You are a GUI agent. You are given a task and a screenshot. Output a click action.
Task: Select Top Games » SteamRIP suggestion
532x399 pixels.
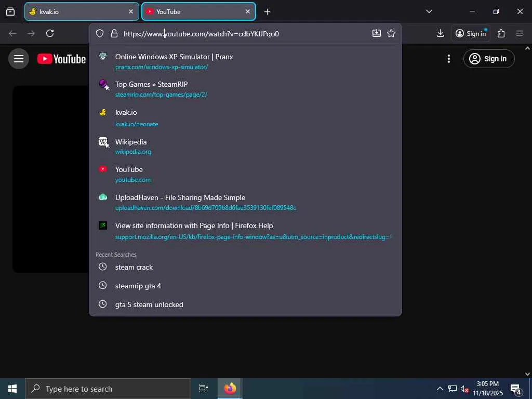[x=151, y=85]
